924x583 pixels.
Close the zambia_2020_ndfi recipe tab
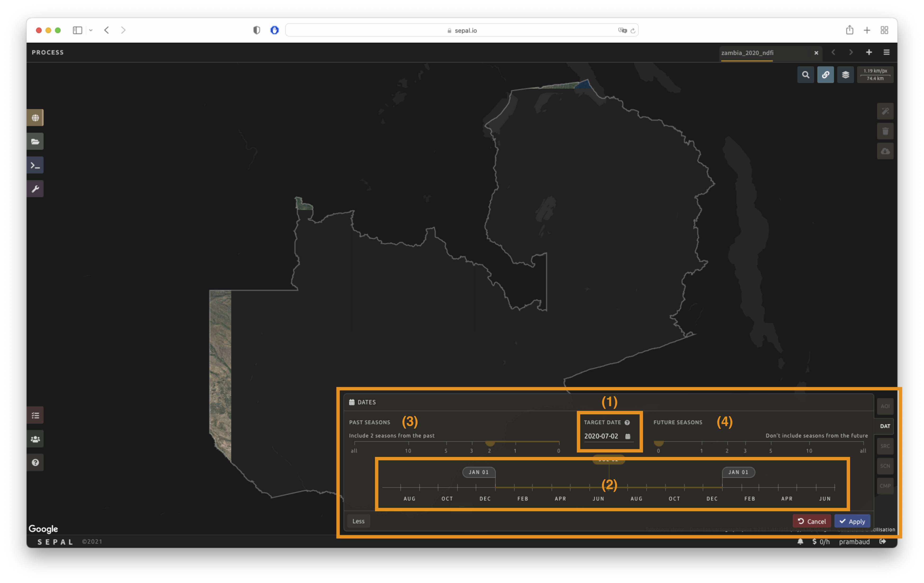(816, 53)
